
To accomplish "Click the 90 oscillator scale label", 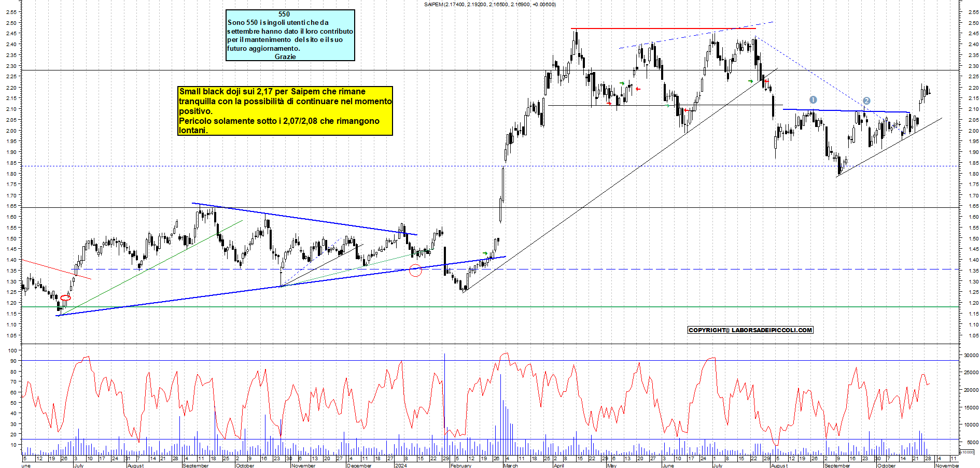I will pos(13,361).
